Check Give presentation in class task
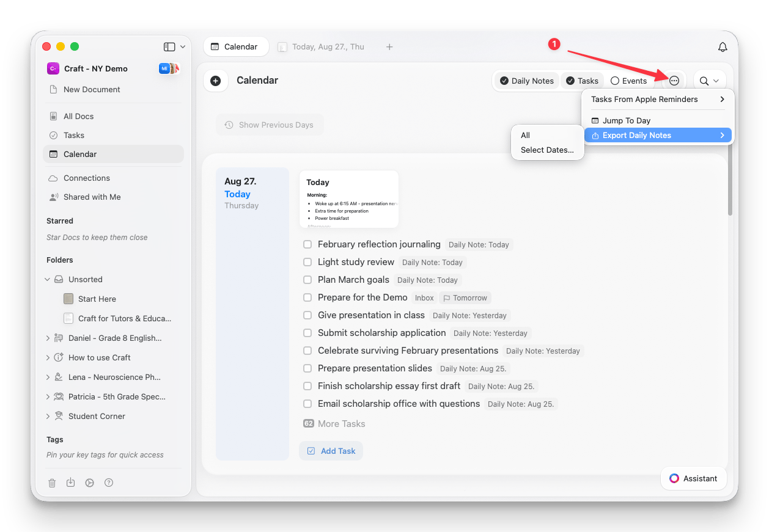This screenshot has width=769, height=532. point(307,315)
